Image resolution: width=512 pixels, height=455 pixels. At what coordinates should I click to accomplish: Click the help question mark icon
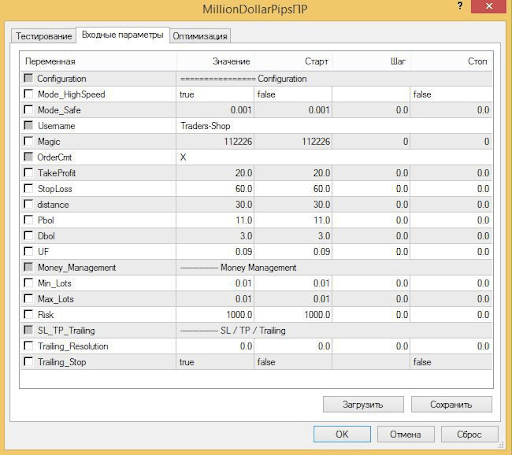click(x=460, y=6)
